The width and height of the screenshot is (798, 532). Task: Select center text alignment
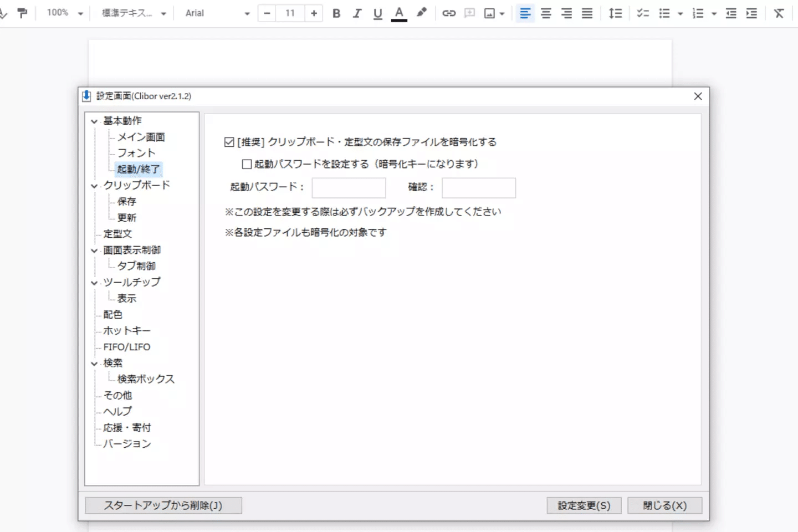click(546, 13)
